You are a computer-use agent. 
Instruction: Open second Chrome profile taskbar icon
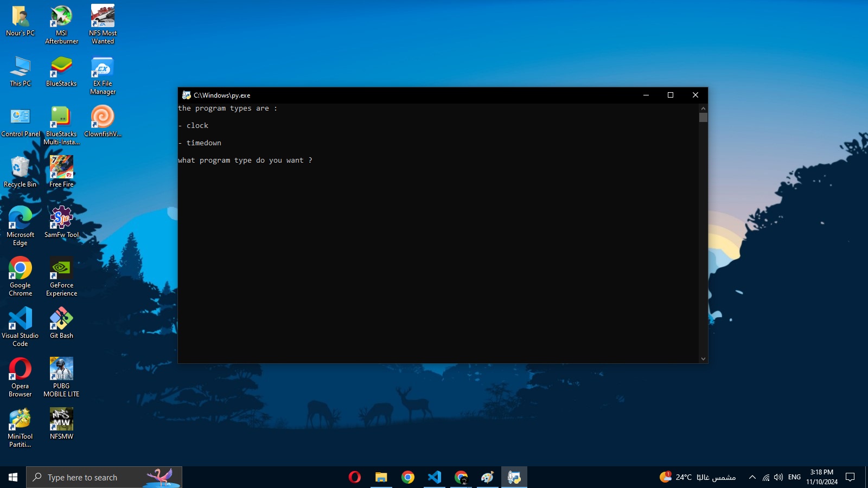(461, 477)
